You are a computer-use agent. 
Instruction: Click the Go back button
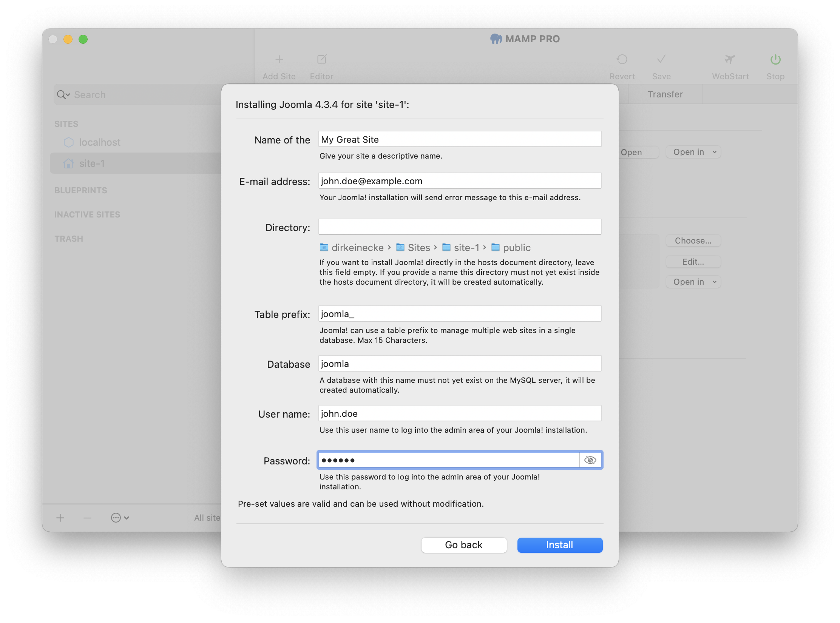coord(463,544)
